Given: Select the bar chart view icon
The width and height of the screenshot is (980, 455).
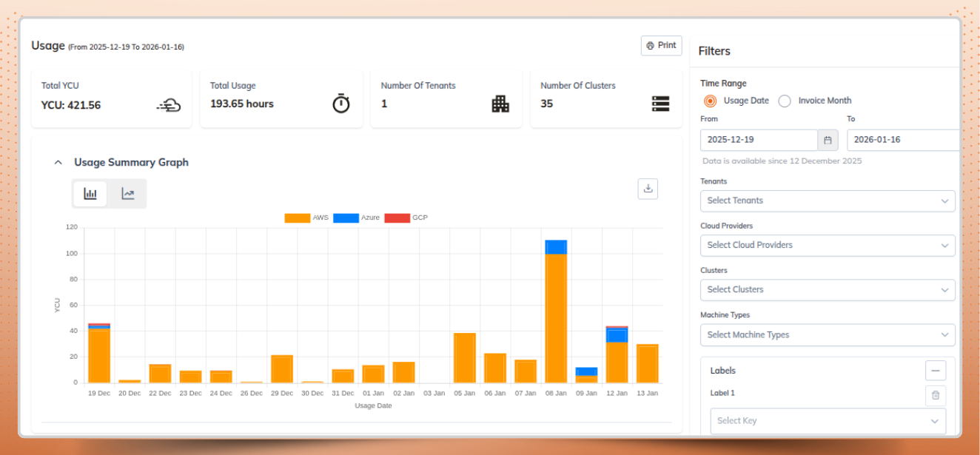Looking at the screenshot, I should [90, 193].
